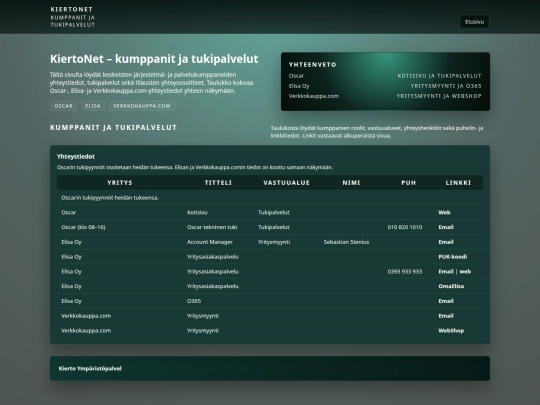The image size is (540, 405).
Task: Click the Kierto Ympäristöpalvel footer text
Action: click(90, 368)
